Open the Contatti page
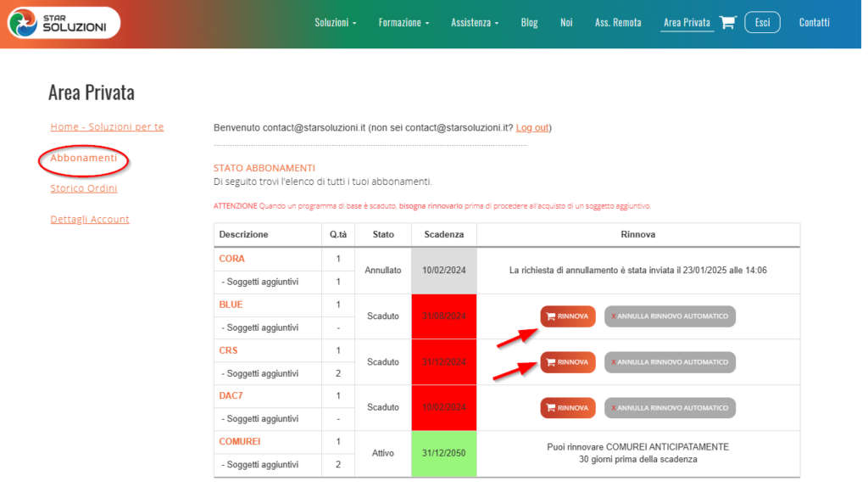868x498 pixels. 814,23
